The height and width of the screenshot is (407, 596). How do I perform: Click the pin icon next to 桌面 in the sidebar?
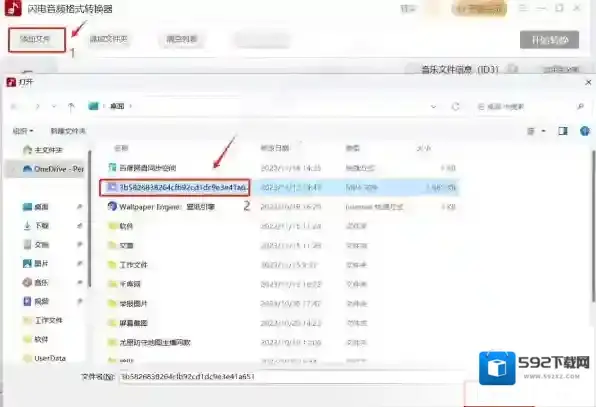[x=79, y=207]
